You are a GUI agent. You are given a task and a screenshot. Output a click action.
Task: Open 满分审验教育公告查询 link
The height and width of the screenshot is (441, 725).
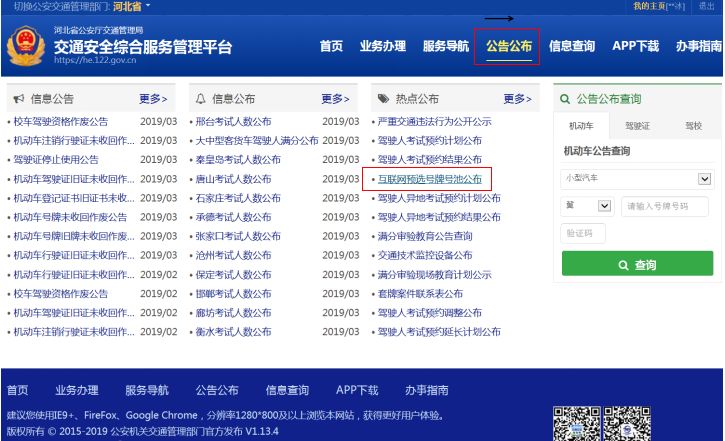[x=425, y=236]
